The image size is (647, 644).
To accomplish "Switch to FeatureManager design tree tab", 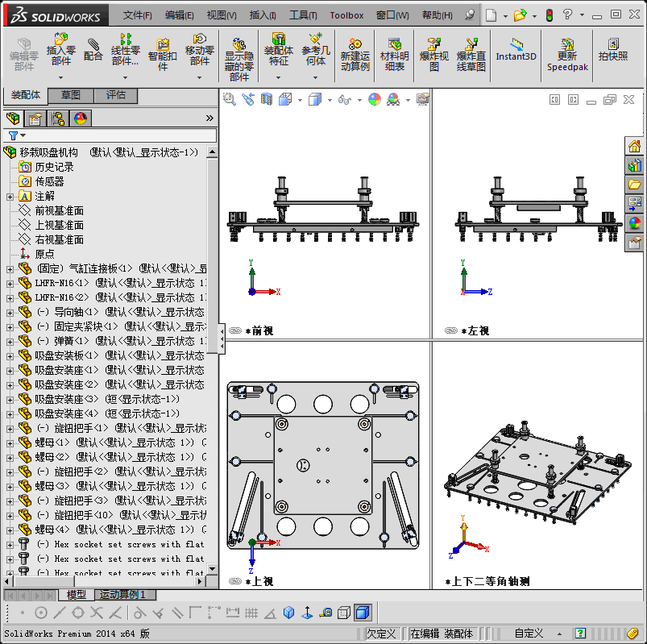I will click(x=14, y=118).
